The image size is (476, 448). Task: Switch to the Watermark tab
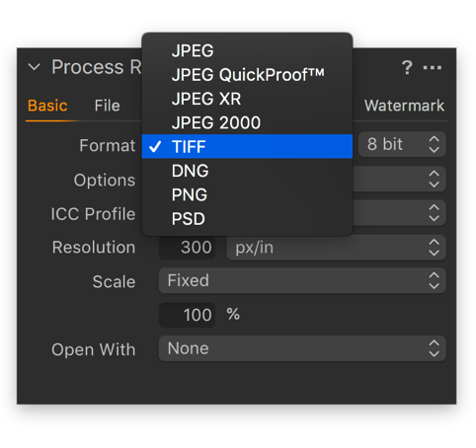pos(404,106)
